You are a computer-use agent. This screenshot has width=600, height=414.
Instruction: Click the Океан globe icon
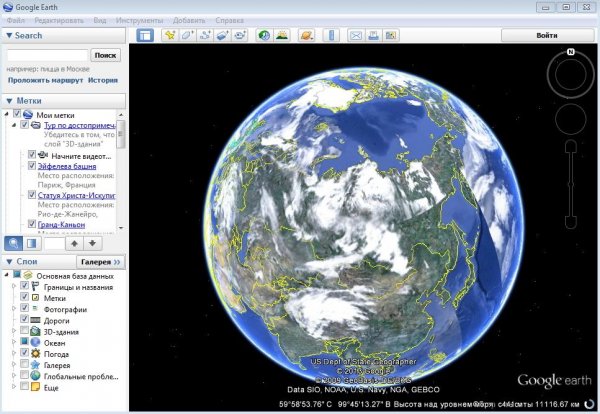point(36,342)
